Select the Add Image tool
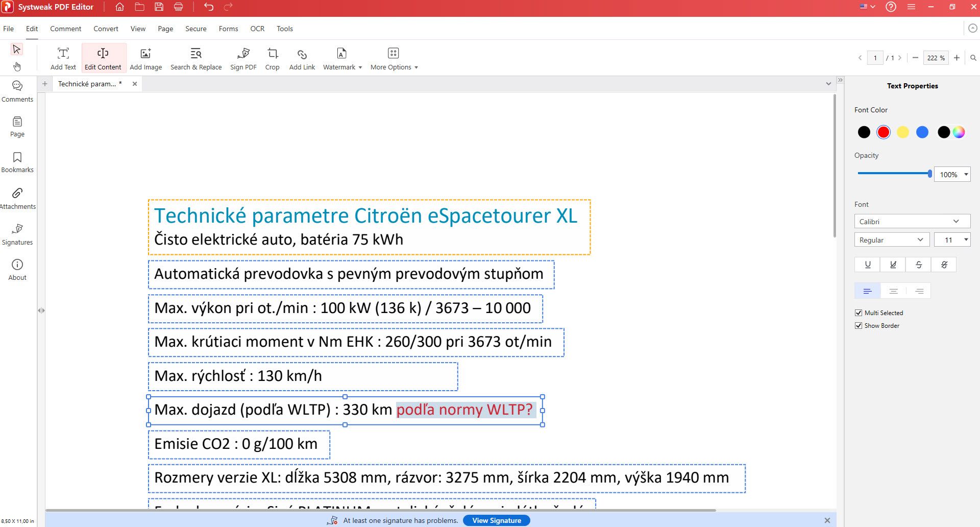Image resolution: width=980 pixels, height=527 pixels. coord(145,59)
